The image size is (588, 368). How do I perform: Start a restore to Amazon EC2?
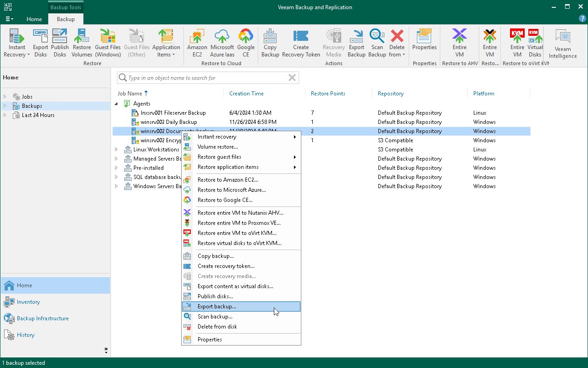pos(197,42)
